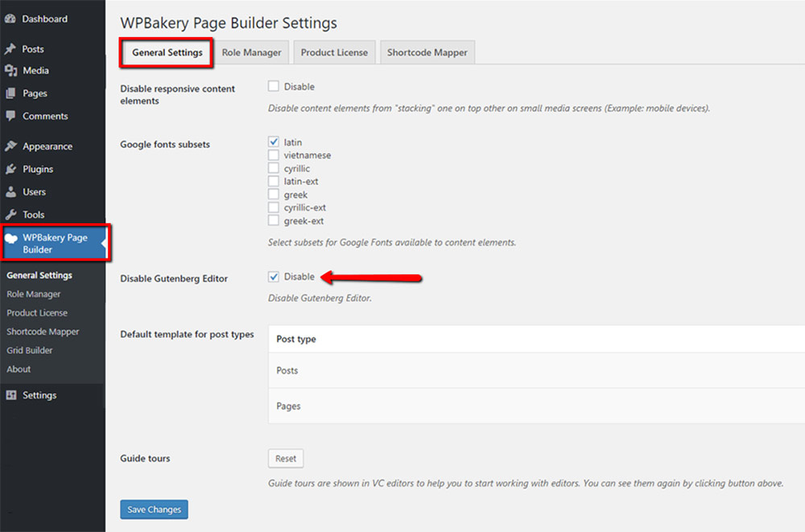Click About submenu link
The height and width of the screenshot is (532, 805).
point(19,369)
